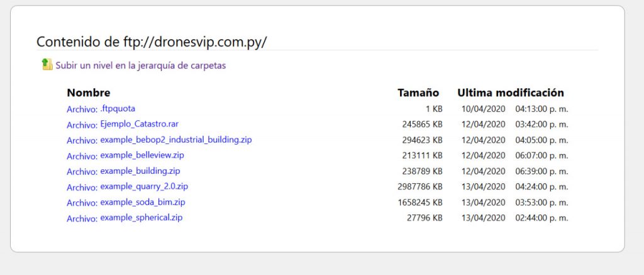Open example_bebop2_industrial_building.zip link
Image resolution: width=644 pixels, height=275 pixels.
click(x=175, y=140)
